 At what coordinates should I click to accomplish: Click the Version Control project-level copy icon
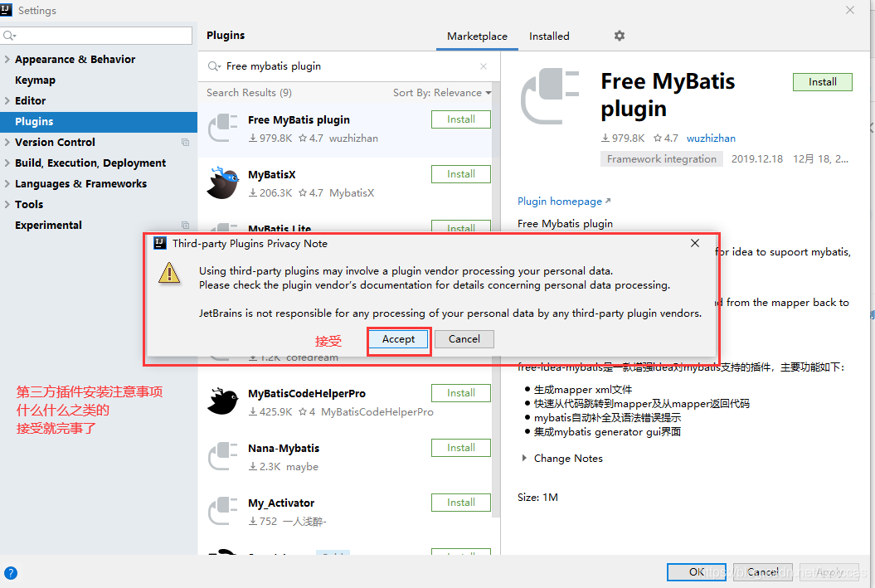tap(185, 143)
